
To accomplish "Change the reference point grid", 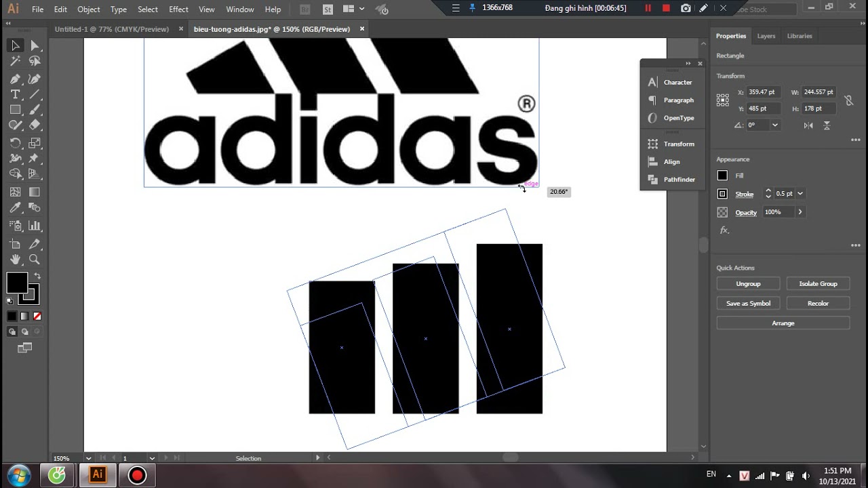I will click(723, 100).
